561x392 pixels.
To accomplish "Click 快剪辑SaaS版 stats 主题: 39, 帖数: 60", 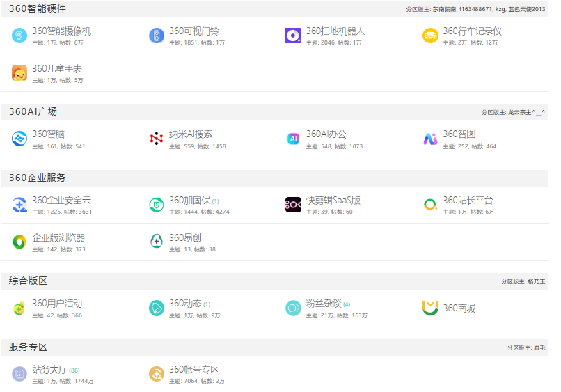I will 329,212.
